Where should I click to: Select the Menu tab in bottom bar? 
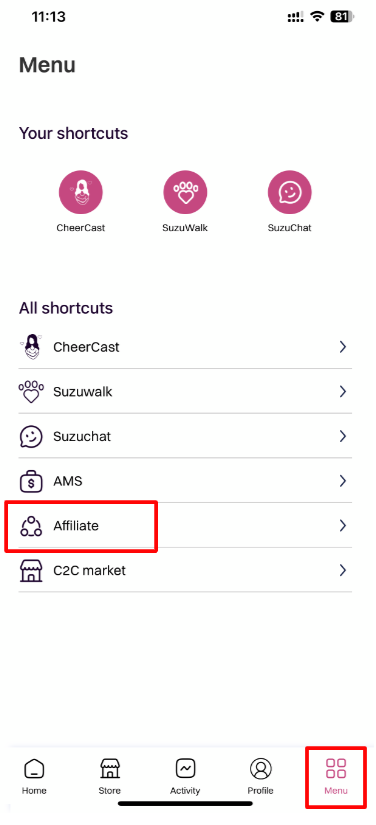pyautogui.click(x=336, y=777)
